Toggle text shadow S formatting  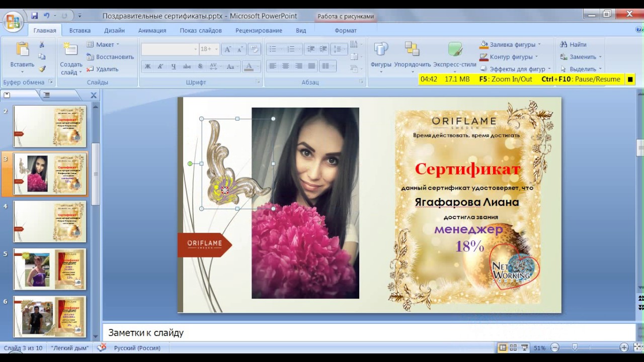point(200,66)
